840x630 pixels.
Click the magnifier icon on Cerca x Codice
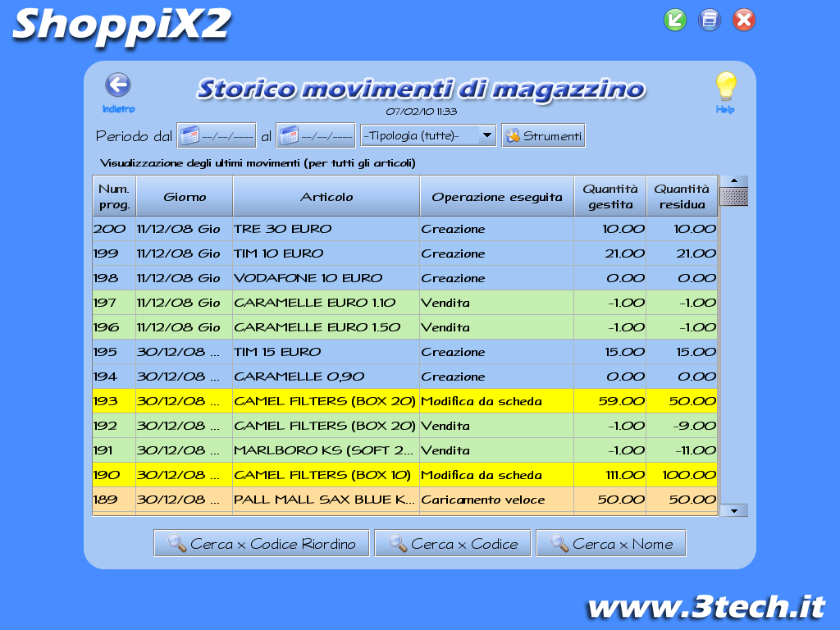[398, 543]
